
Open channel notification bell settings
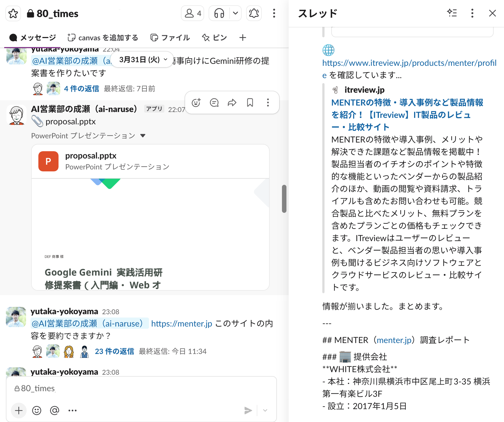[x=254, y=13]
